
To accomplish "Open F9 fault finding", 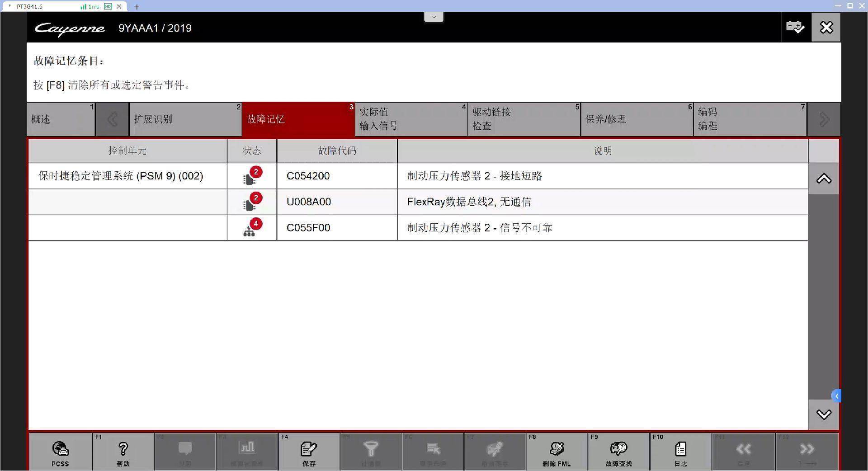I will 618,449.
